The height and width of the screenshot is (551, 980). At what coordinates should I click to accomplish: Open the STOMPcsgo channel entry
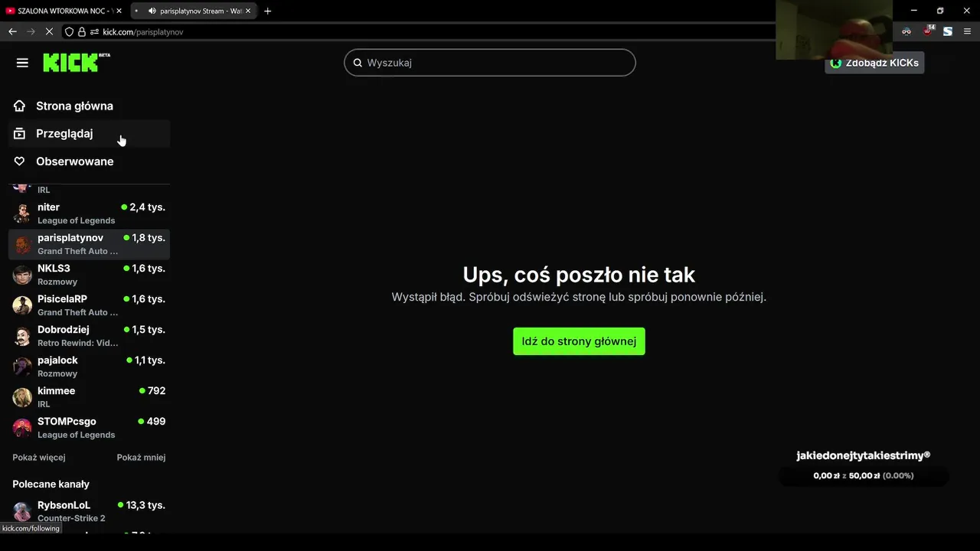[89, 428]
